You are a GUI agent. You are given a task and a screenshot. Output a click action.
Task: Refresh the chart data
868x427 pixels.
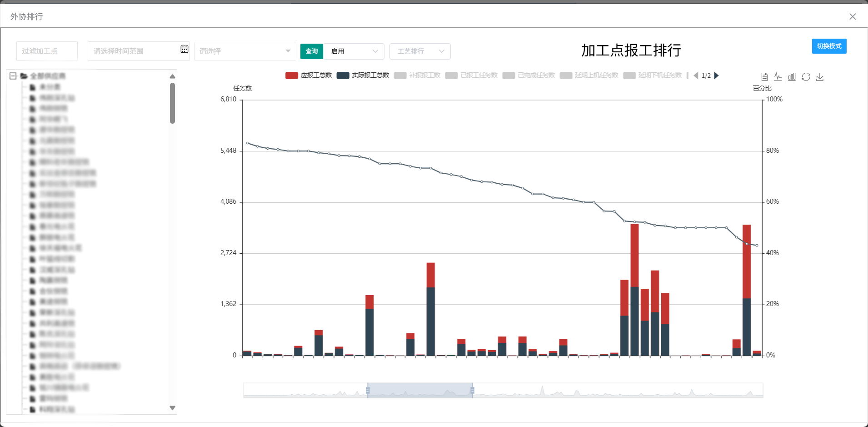point(806,76)
